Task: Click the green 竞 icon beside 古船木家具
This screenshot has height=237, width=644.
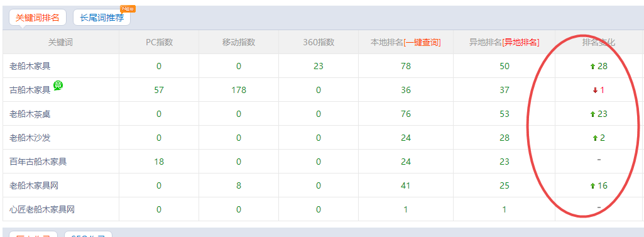Action: tap(58, 86)
